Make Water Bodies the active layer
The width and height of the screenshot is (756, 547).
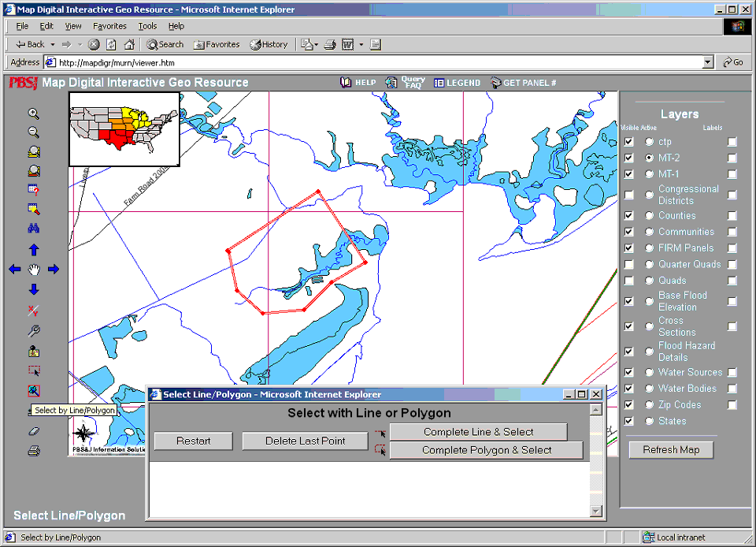649,389
